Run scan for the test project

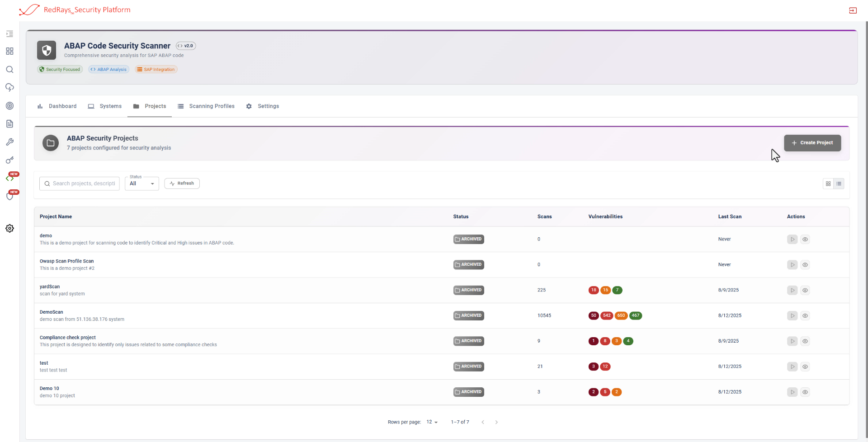click(x=792, y=367)
